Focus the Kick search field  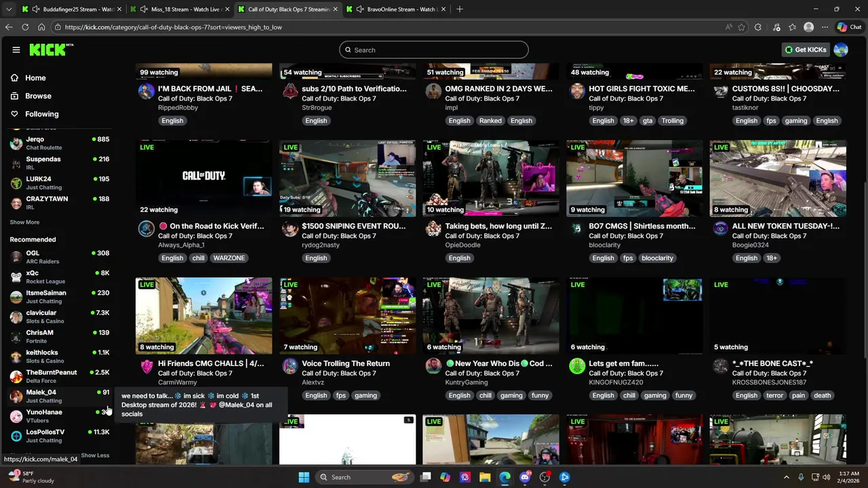(434, 49)
